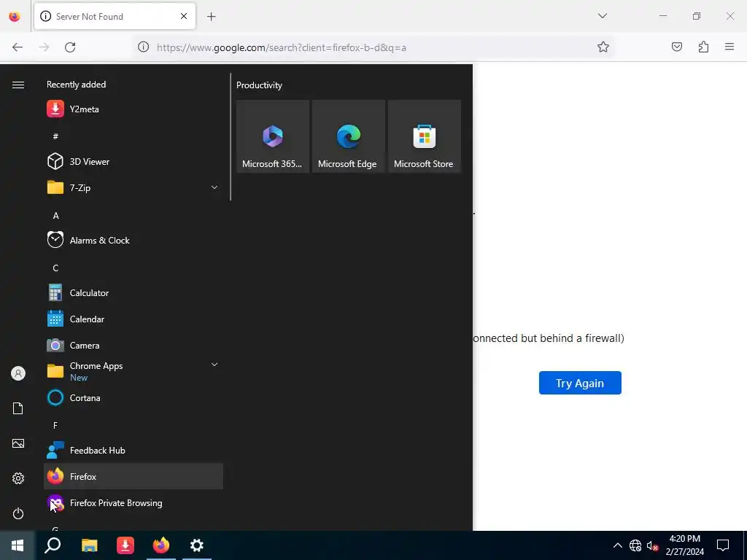Screen dimensions: 747x560
Task: Show hidden system tray icons
Action: click(x=617, y=545)
